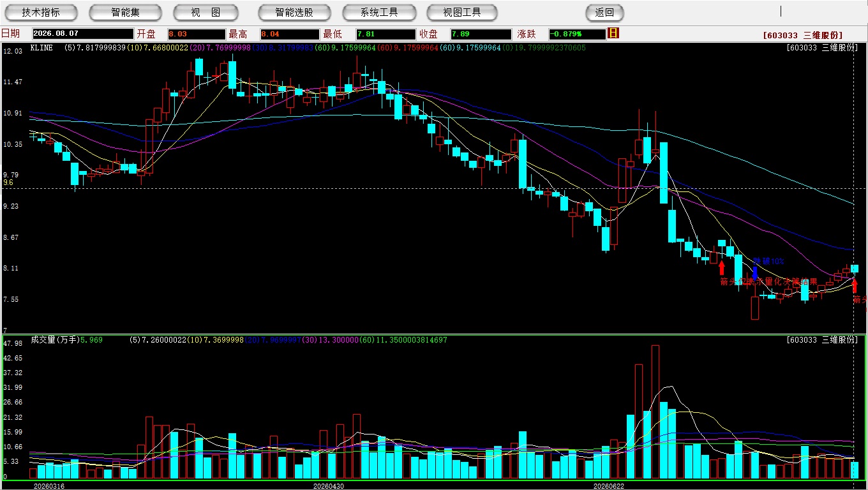Click the 20260316 date axis label
The image size is (868, 490).
tap(49, 486)
